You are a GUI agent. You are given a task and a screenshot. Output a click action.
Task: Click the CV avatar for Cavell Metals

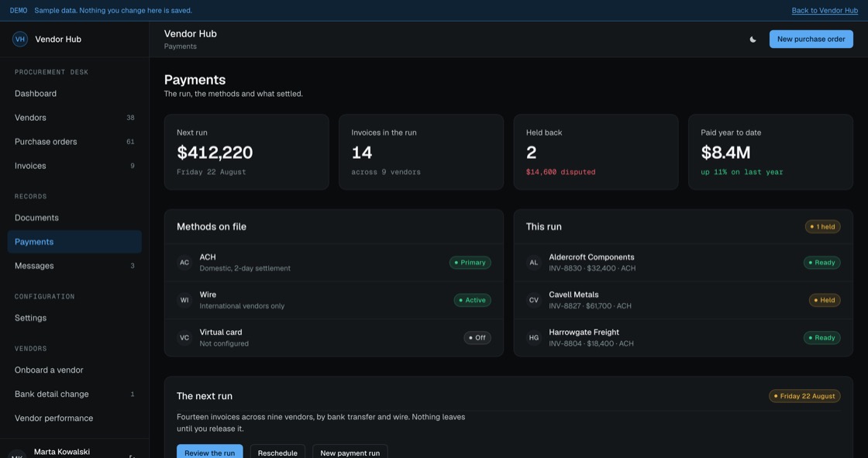(534, 300)
